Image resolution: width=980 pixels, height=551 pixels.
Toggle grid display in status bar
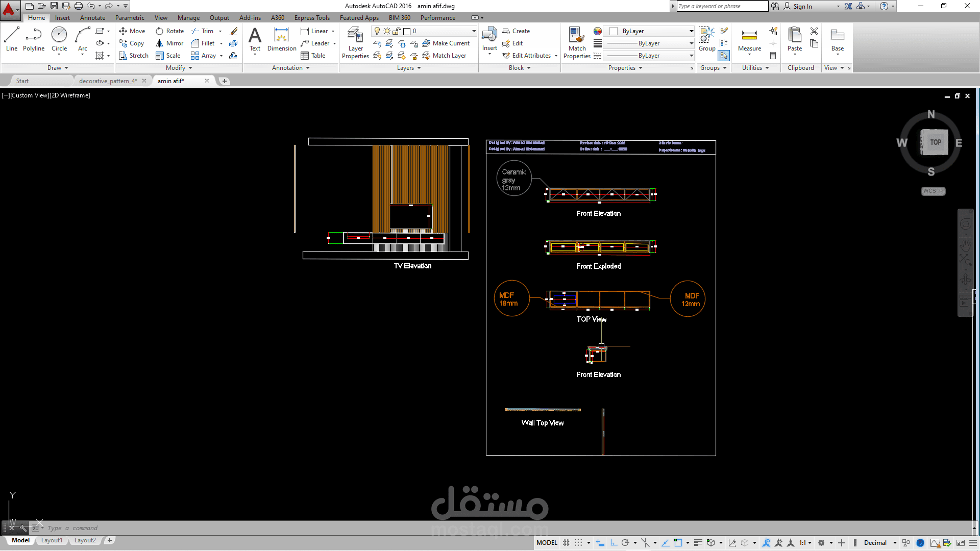click(x=567, y=543)
